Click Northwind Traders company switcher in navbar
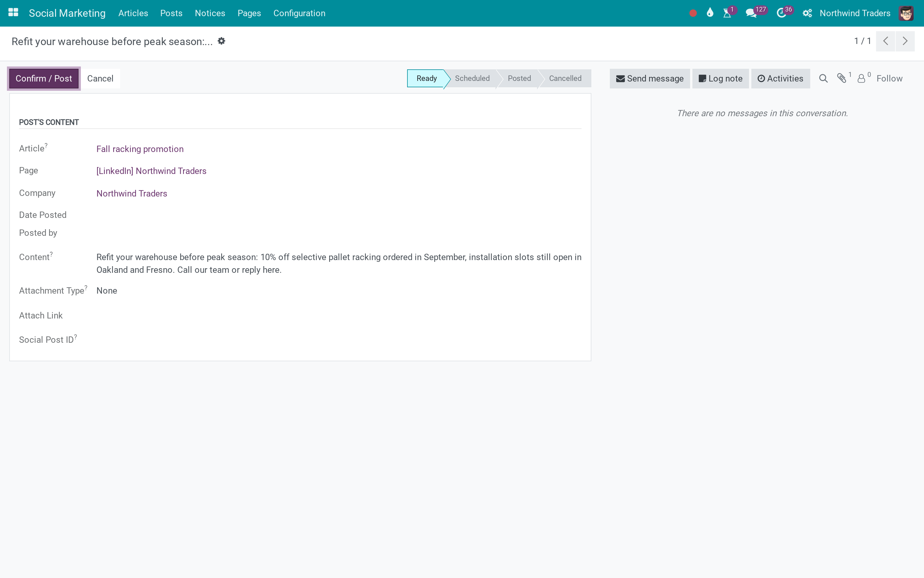 [855, 13]
